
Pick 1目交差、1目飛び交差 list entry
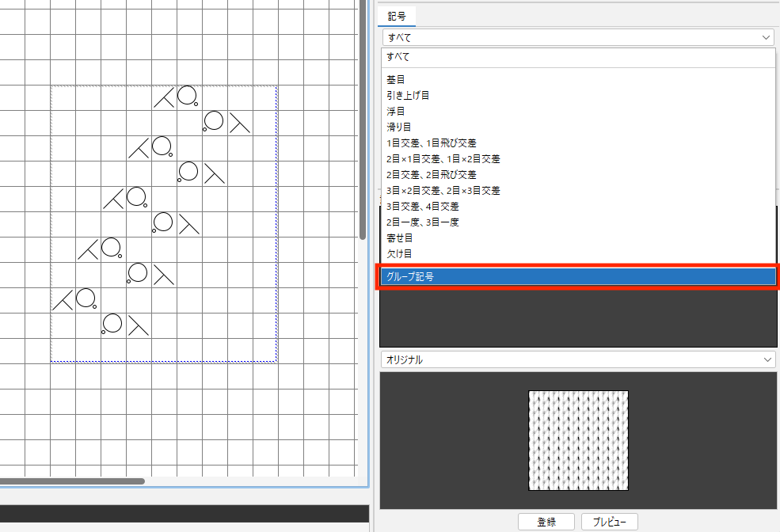click(578, 143)
